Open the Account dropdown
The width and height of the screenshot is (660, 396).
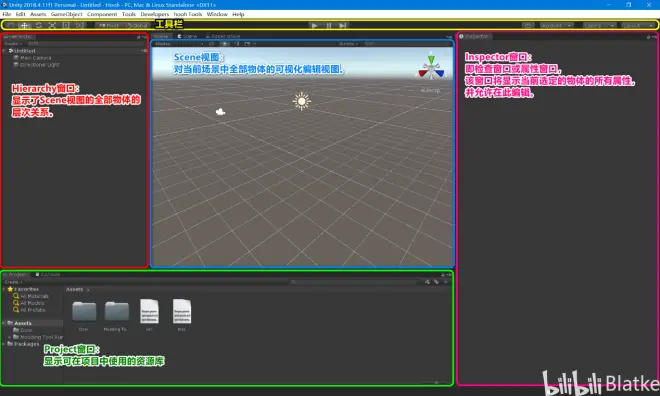(x=556, y=26)
